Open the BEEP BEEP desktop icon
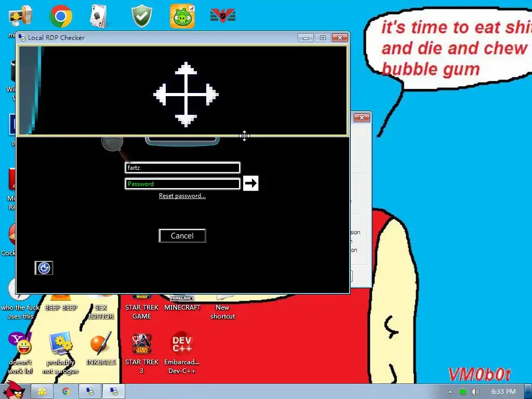532x399 pixels. (61, 303)
